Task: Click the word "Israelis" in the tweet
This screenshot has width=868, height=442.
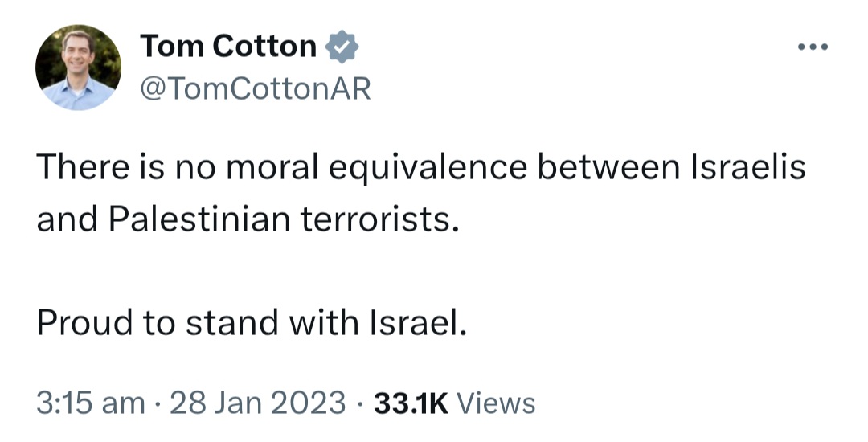Action: 748,167
